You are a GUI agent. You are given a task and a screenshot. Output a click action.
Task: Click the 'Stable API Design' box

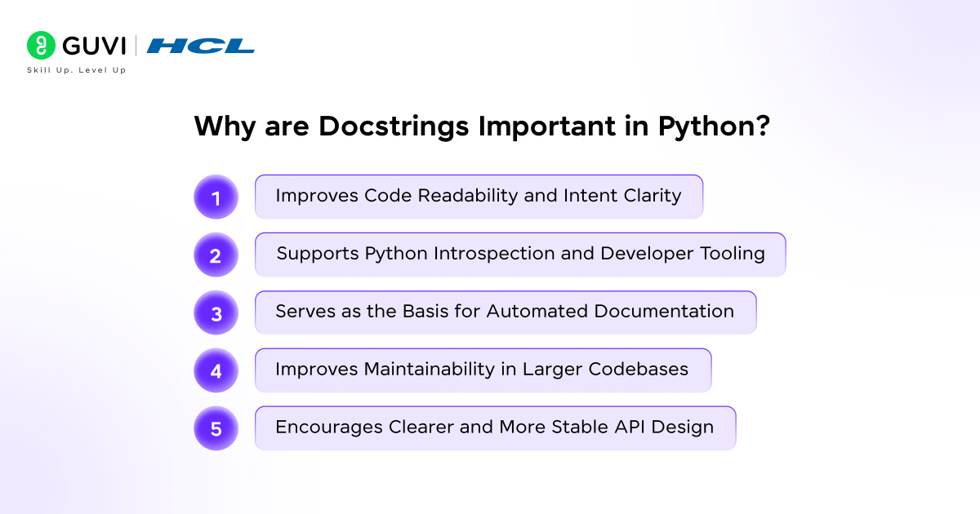495,428
